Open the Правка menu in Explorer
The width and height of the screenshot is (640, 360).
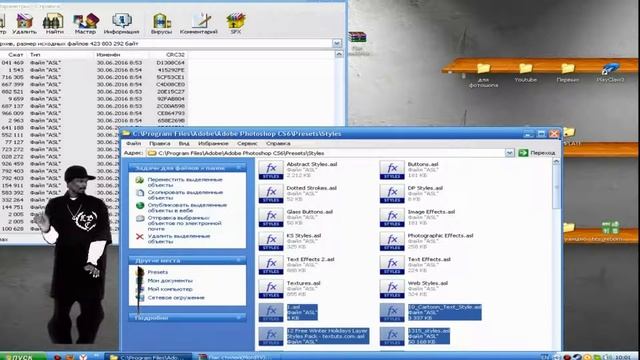coord(160,143)
